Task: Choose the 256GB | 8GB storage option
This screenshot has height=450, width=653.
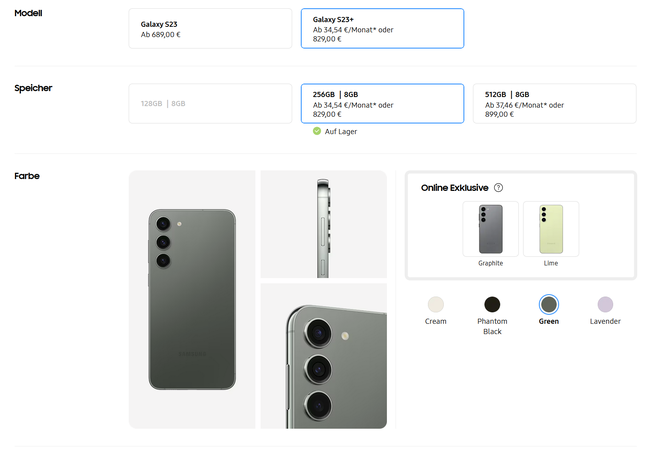Action: point(382,103)
